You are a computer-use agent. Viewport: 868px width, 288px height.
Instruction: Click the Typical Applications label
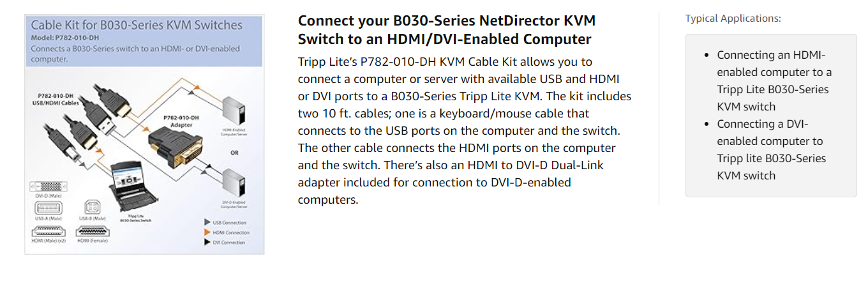point(733,18)
